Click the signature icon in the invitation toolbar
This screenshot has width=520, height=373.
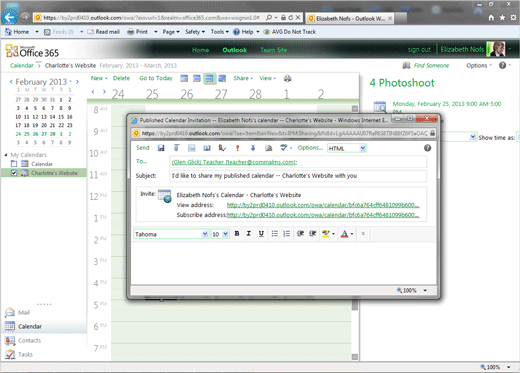268,148
